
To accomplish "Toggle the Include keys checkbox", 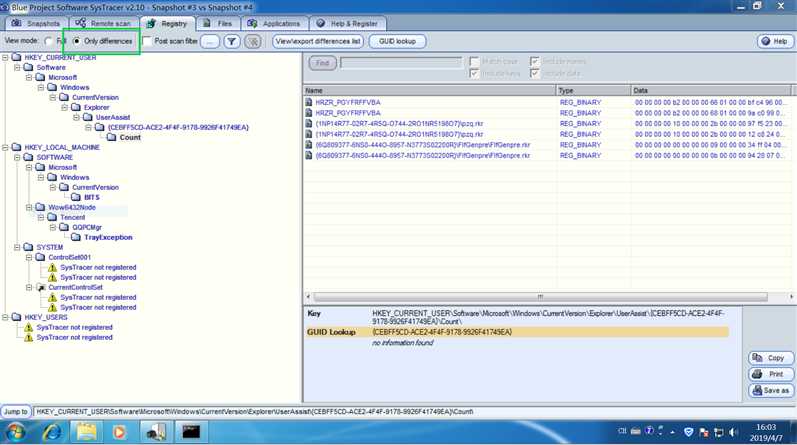I will (474, 73).
